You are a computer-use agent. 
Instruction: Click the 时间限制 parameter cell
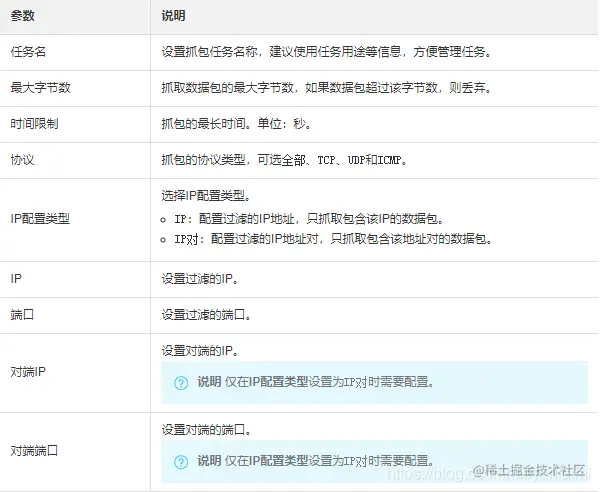pyautogui.click(x=75, y=124)
